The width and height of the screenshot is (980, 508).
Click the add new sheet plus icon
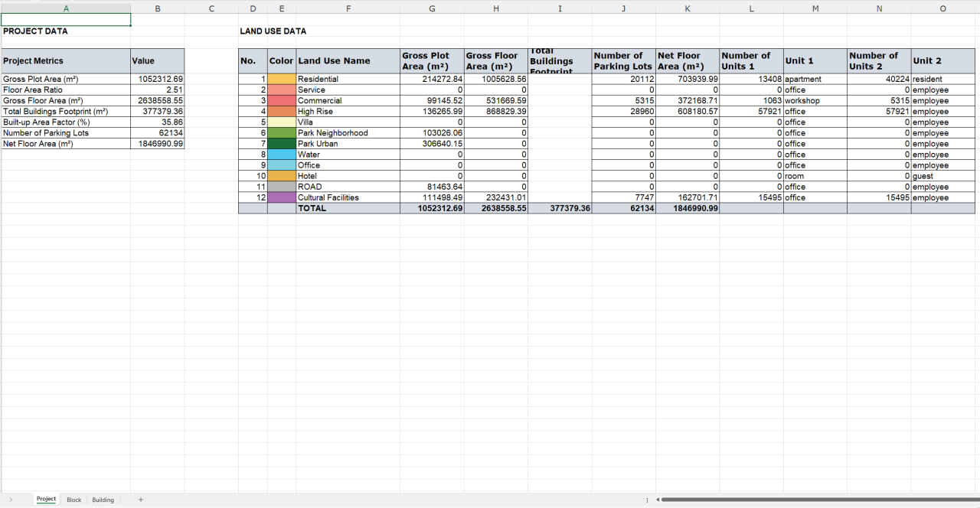[140, 500]
